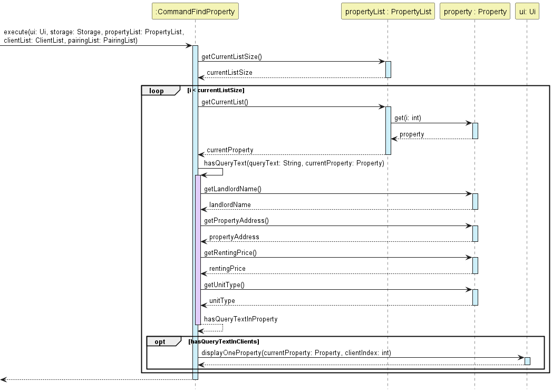The height and width of the screenshot is (392, 552).
Task: Click the propertyAddress return label
Action: [x=234, y=237]
